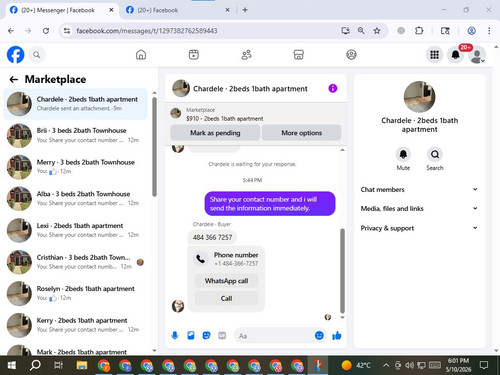
Task: Open the emoji picker in message box
Action: click(x=319, y=335)
